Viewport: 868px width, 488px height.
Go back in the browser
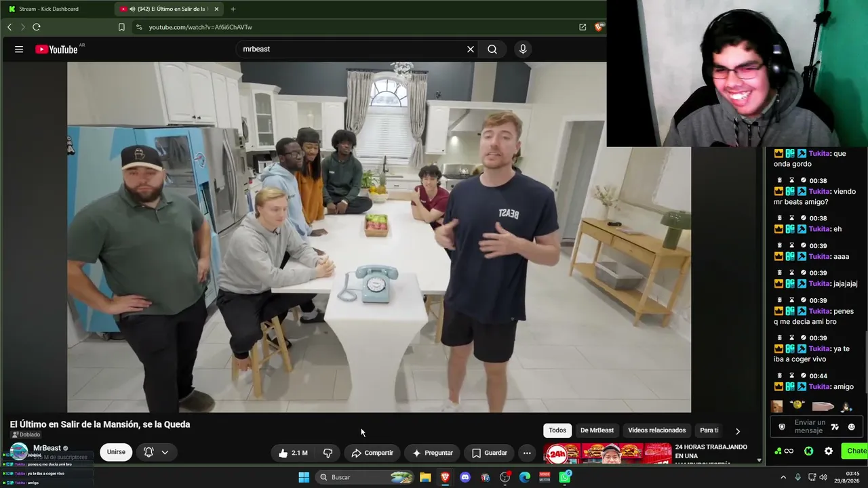9,27
